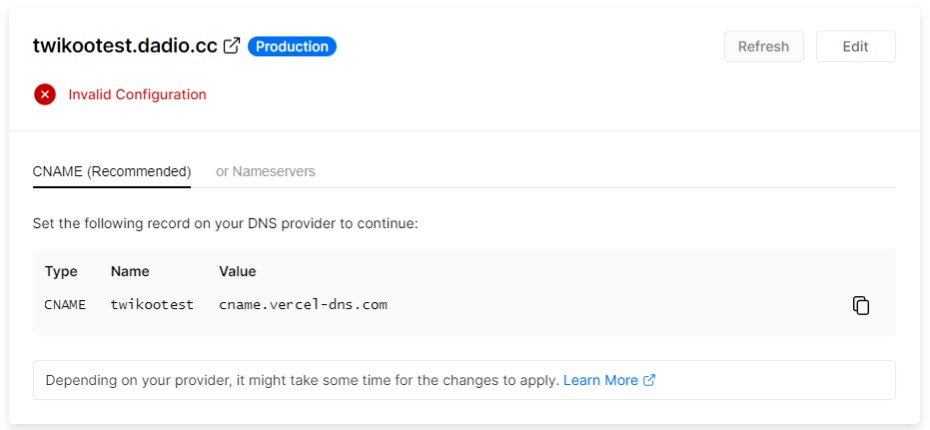Image resolution: width=930 pixels, height=430 pixels.
Task: Click the CNAME type value in record
Action: tap(65, 304)
